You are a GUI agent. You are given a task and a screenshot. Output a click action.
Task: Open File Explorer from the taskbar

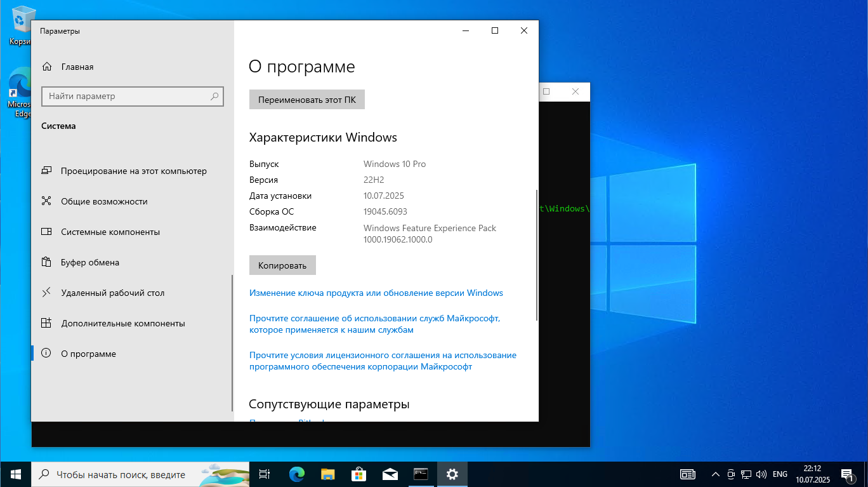pos(327,474)
